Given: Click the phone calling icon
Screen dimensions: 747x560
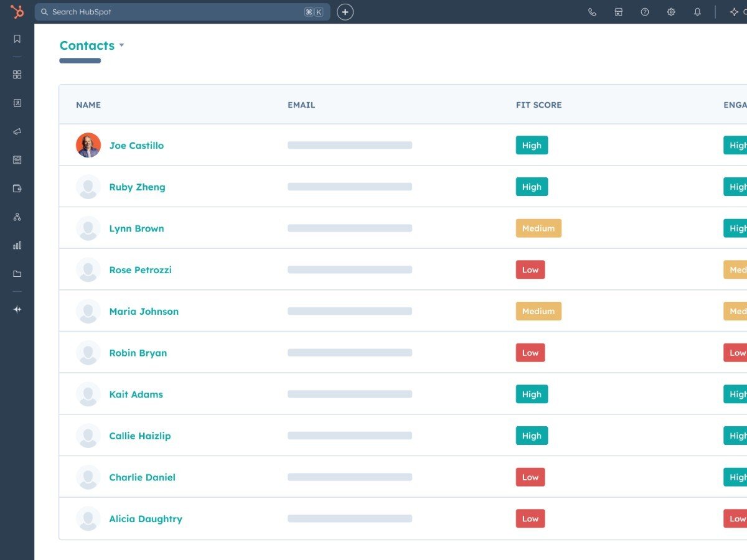Looking at the screenshot, I should [x=592, y=12].
